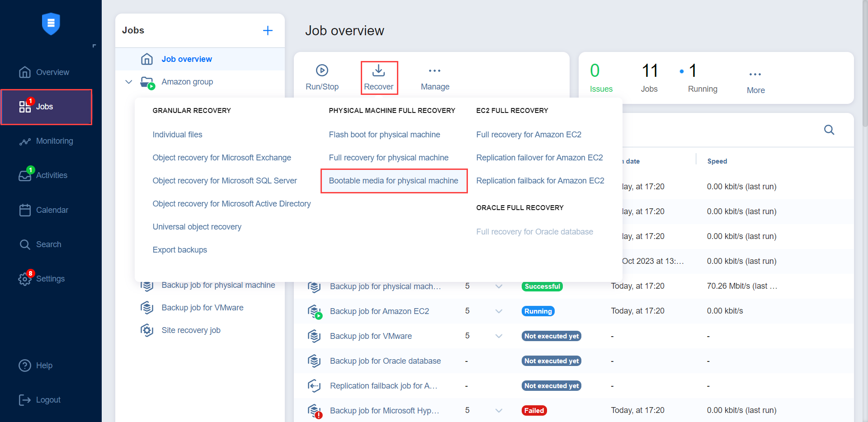Select Amazon group in the tree
The width and height of the screenshot is (868, 422).
(187, 82)
